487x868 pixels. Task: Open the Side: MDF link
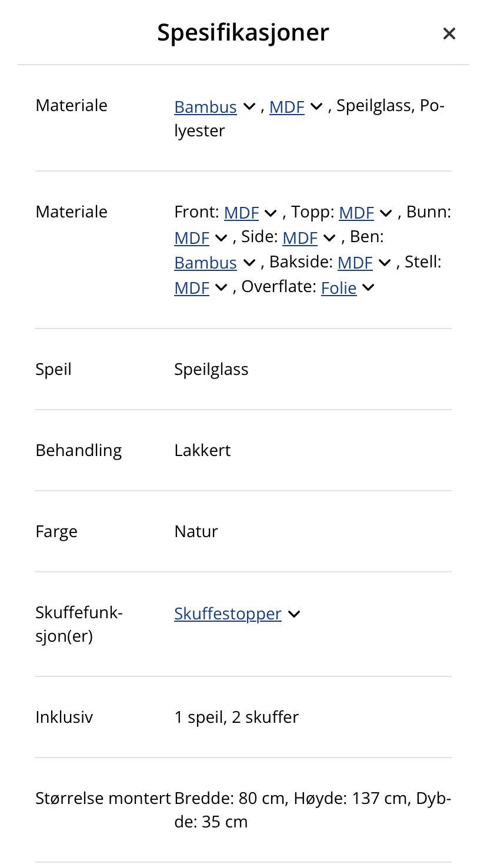click(300, 238)
